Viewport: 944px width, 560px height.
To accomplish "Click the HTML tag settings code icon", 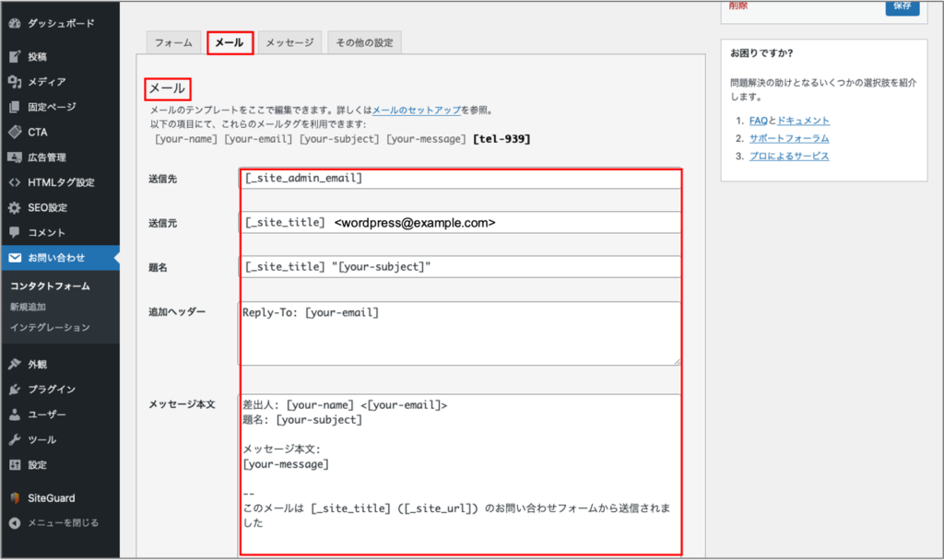I will point(15,182).
